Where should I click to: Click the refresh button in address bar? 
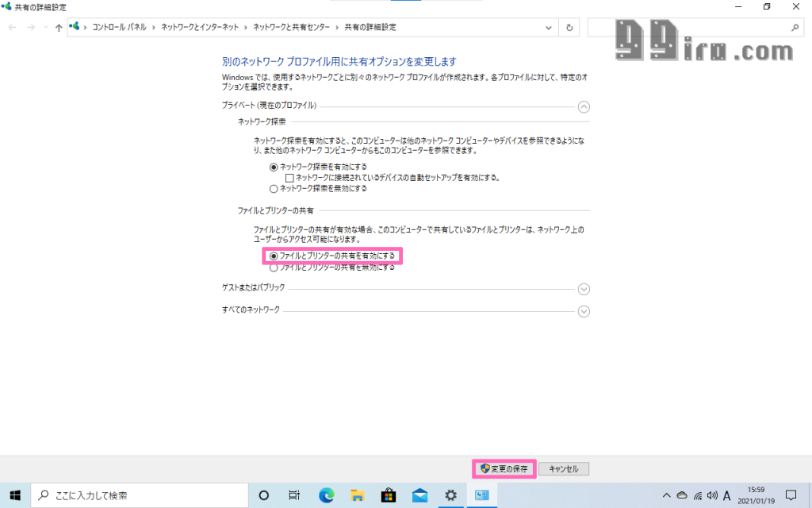[569, 27]
